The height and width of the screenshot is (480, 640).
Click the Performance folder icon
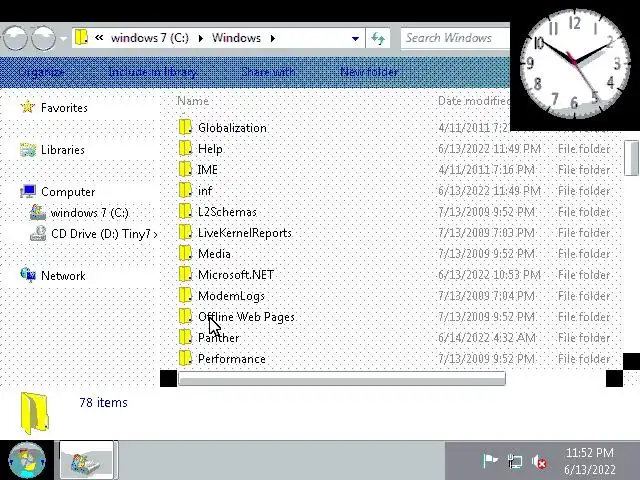pyautogui.click(x=185, y=358)
